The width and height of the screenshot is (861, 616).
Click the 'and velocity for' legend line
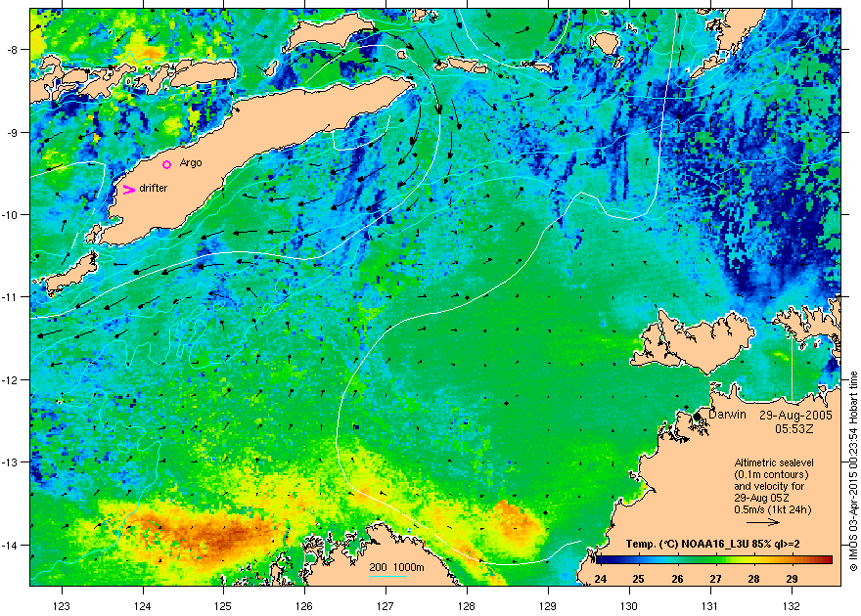(769, 486)
